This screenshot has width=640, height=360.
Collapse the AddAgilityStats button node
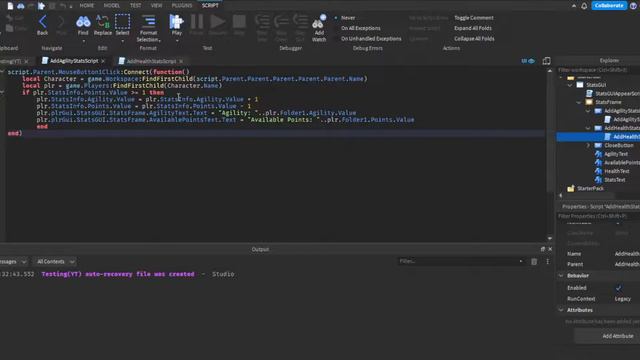588,111
